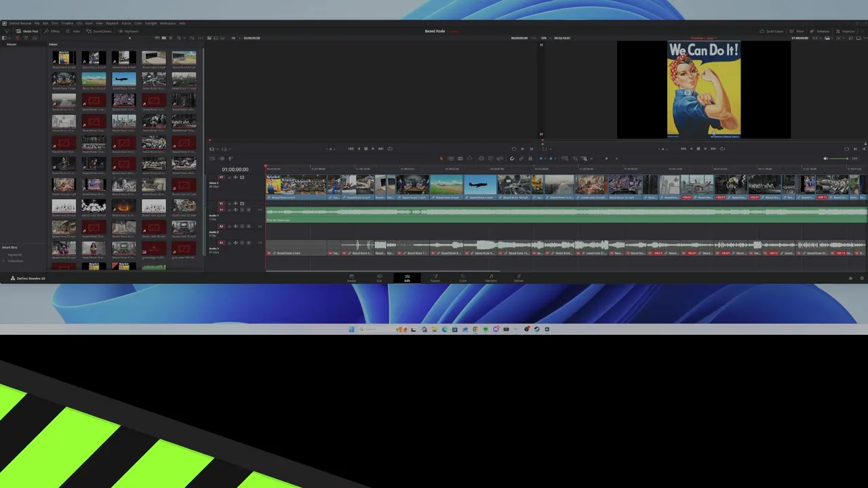Open the Timeline menu

pos(67,23)
